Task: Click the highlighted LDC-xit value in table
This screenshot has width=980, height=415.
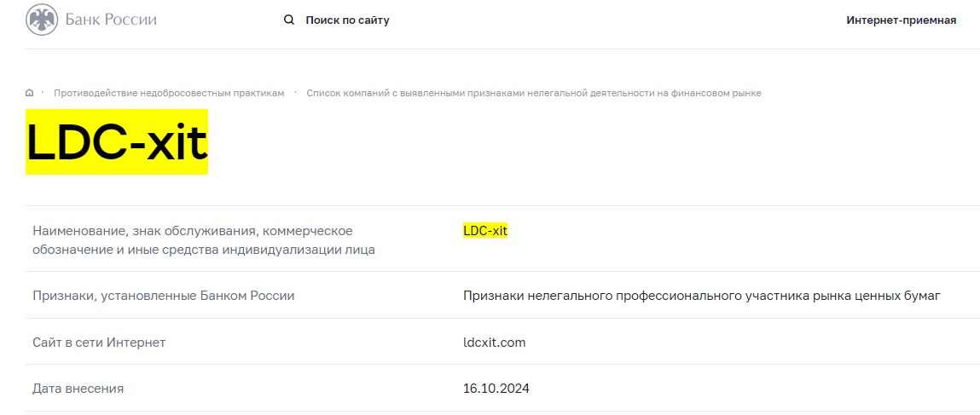Action: 484,230
